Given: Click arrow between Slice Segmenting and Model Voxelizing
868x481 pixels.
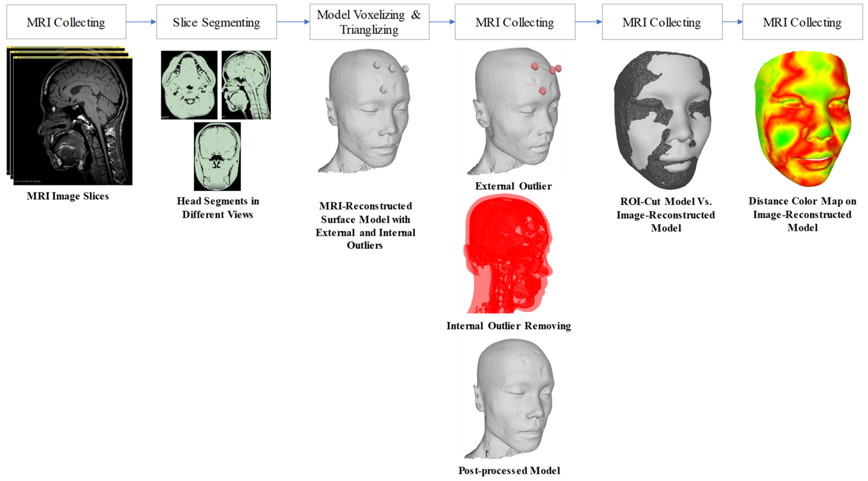Looking at the screenshot, I should click(293, 22).
